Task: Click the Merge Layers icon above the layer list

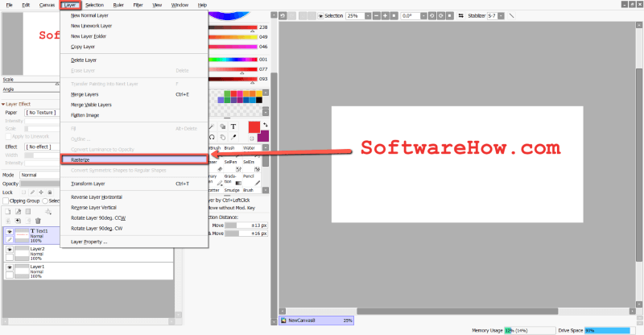Action: (18, 221)
